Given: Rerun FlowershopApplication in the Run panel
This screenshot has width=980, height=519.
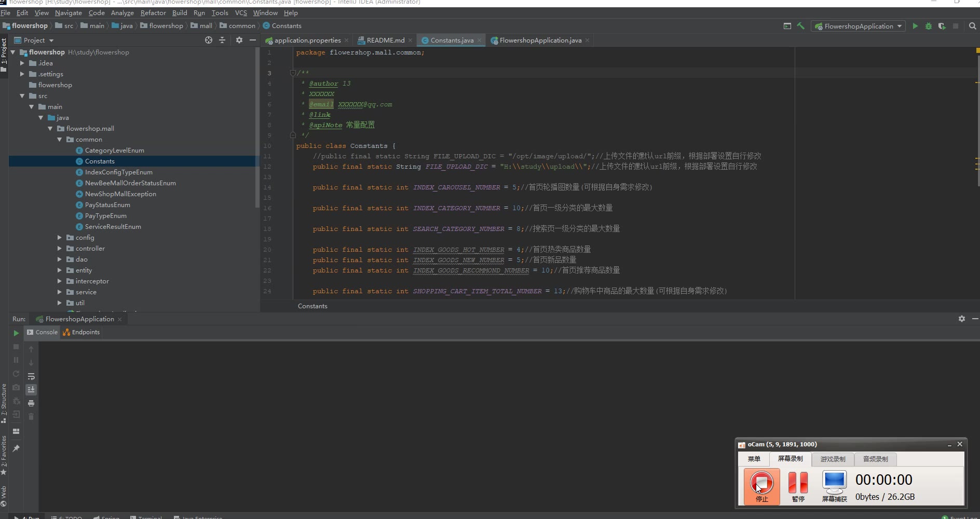Looking at the screenshot, I should point(16,333).
